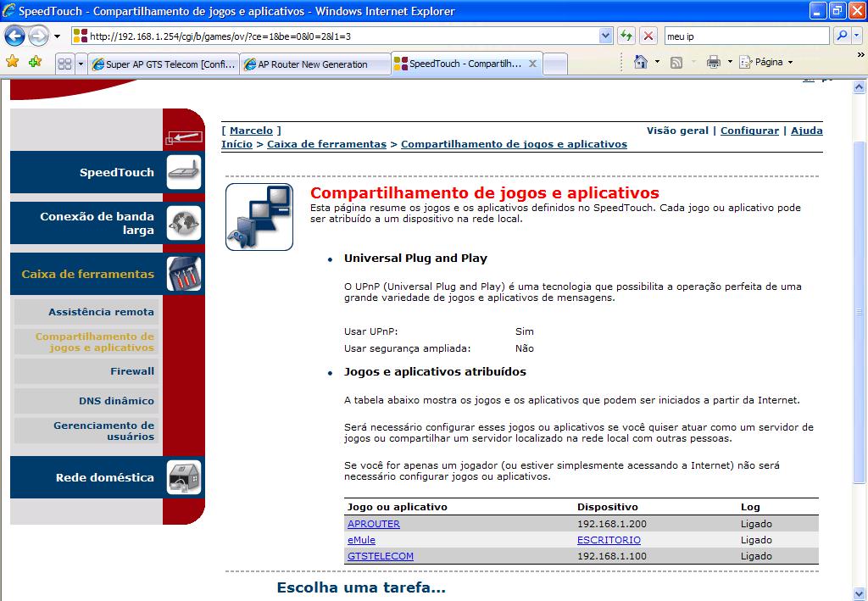868x601 pixels.
Task: Open the Página menu
Action: point(766,62)
